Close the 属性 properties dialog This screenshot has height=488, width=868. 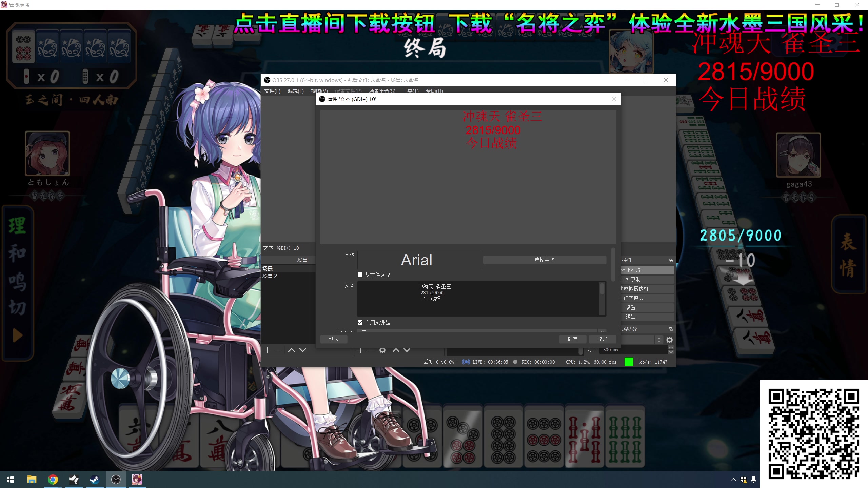[x=613, y=99]
